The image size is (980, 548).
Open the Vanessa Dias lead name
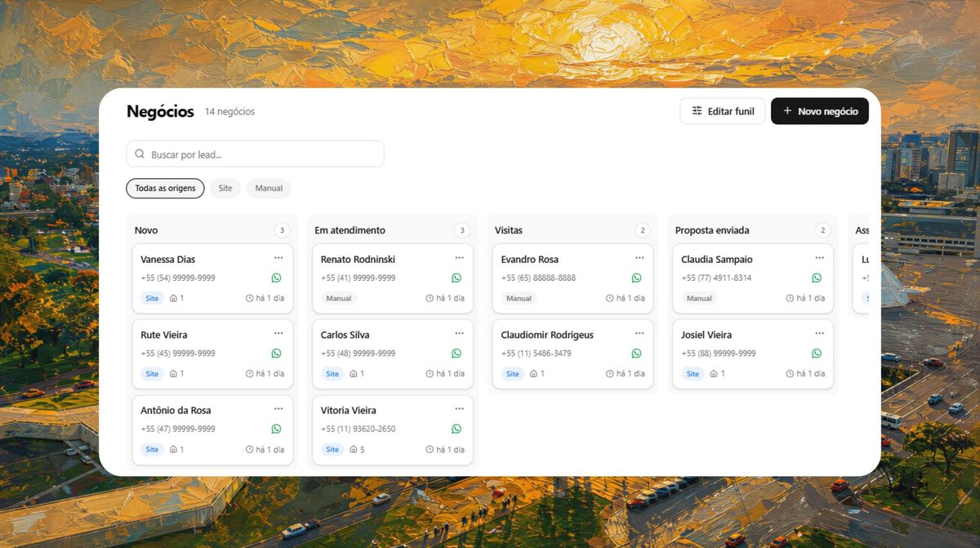click(x=167, y=259)
